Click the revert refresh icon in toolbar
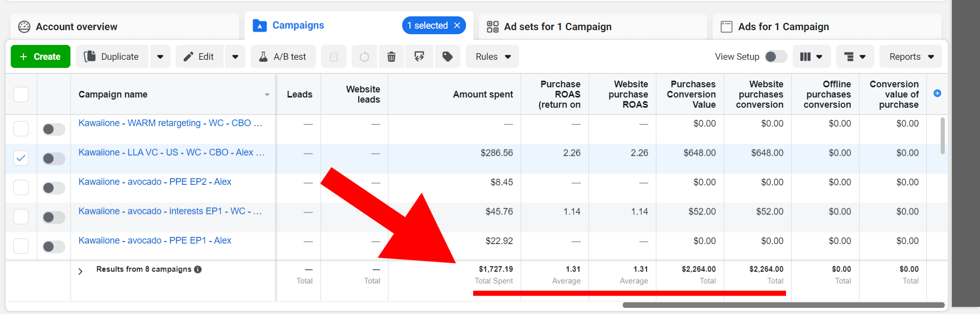980x314 pixels. (x=364, y=57)
